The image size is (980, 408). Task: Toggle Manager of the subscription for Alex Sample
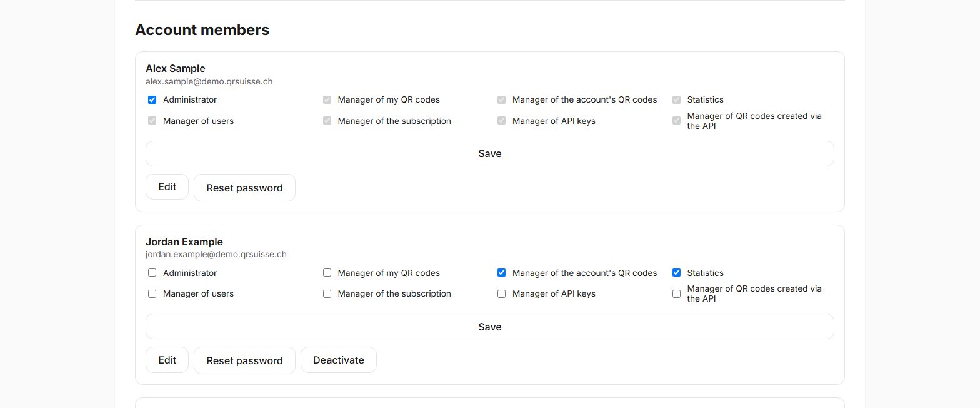[327, 121]
